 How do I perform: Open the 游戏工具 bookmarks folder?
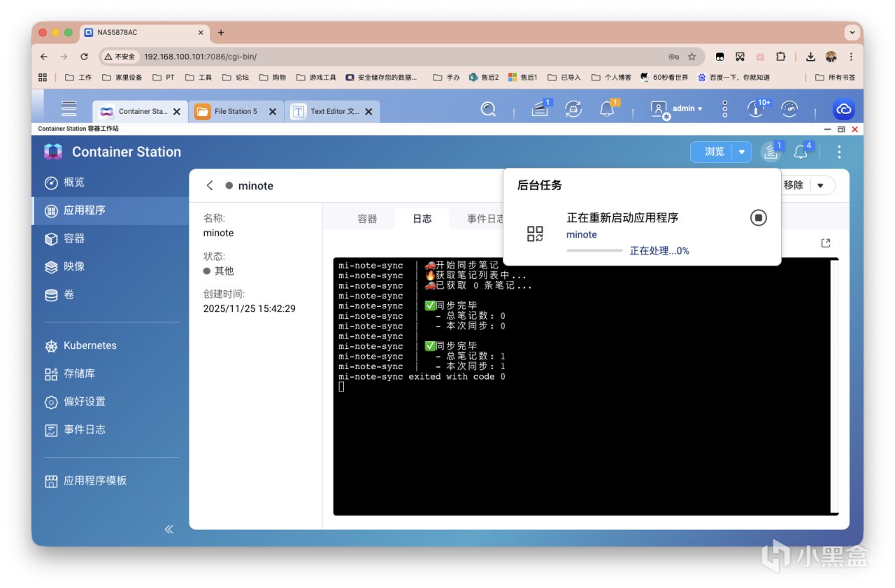317,78
